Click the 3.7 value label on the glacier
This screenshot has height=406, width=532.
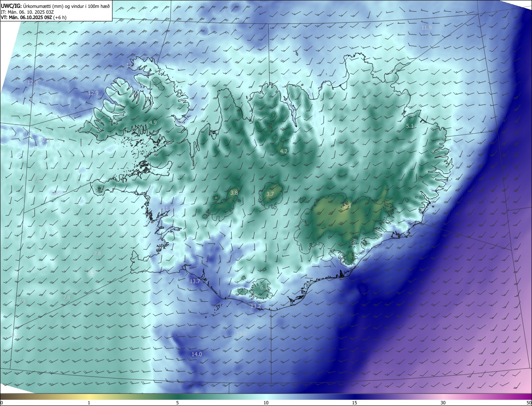pos(270,194)
